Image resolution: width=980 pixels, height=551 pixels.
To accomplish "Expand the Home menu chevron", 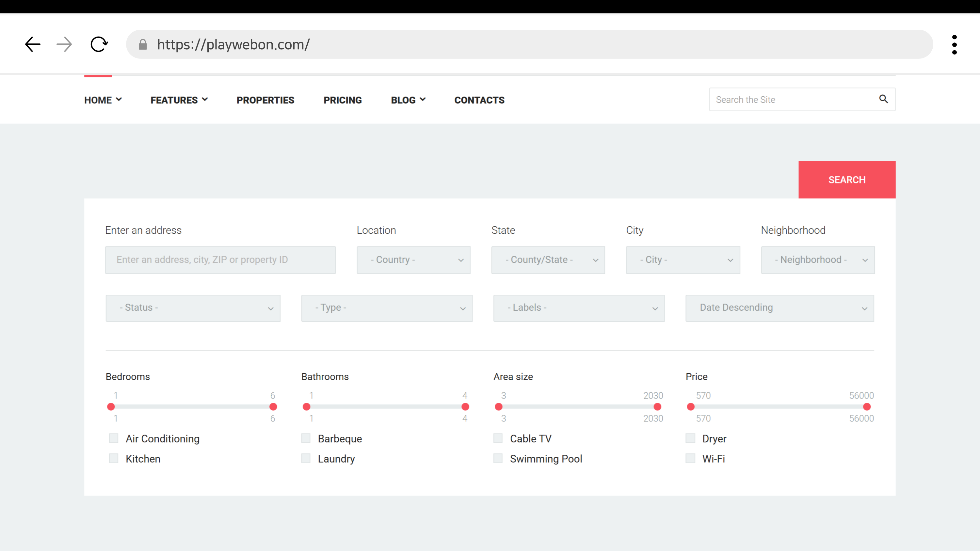I will [119, 100].
